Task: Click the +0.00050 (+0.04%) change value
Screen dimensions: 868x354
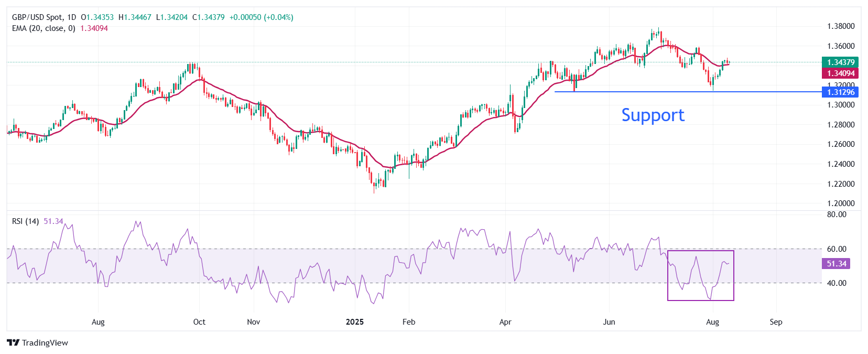Action: [261, 17]
